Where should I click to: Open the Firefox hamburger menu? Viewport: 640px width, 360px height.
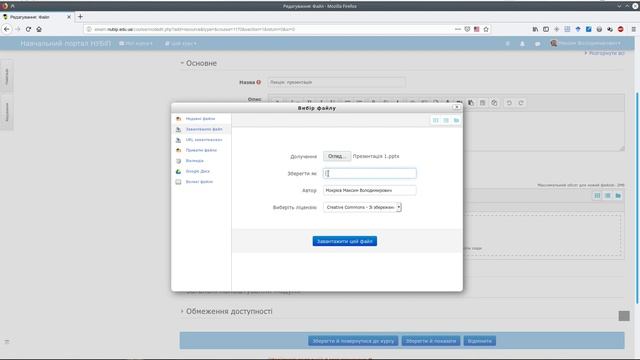pyautogui.click(x=633, y=29)
